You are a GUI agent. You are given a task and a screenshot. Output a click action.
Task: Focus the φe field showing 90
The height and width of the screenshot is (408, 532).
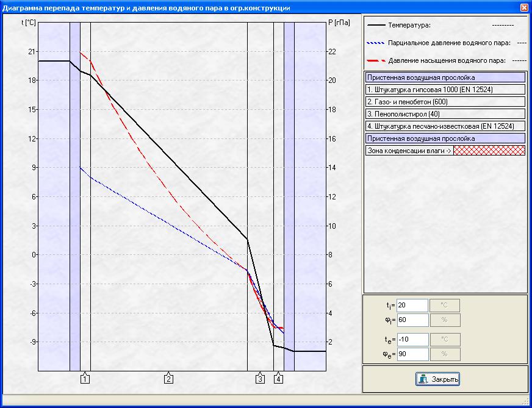(411, 354)
